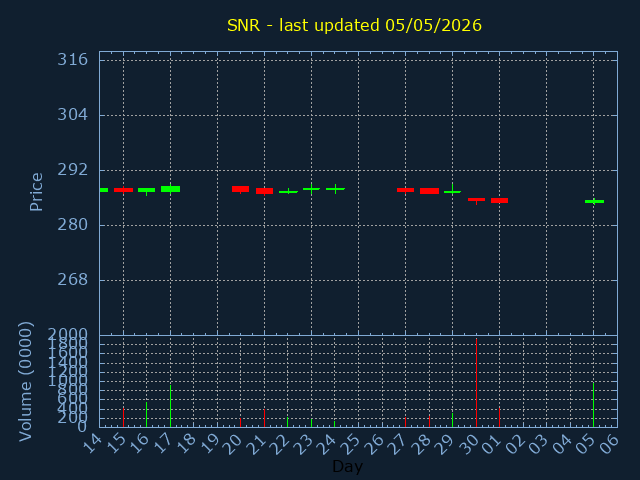
Task: Click the day label 18 on x-axis
Action: coord(187,444)
